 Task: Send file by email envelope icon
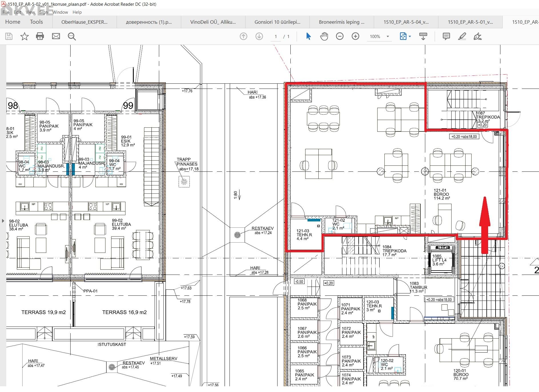pyautogui.click(x=56, y=36)
